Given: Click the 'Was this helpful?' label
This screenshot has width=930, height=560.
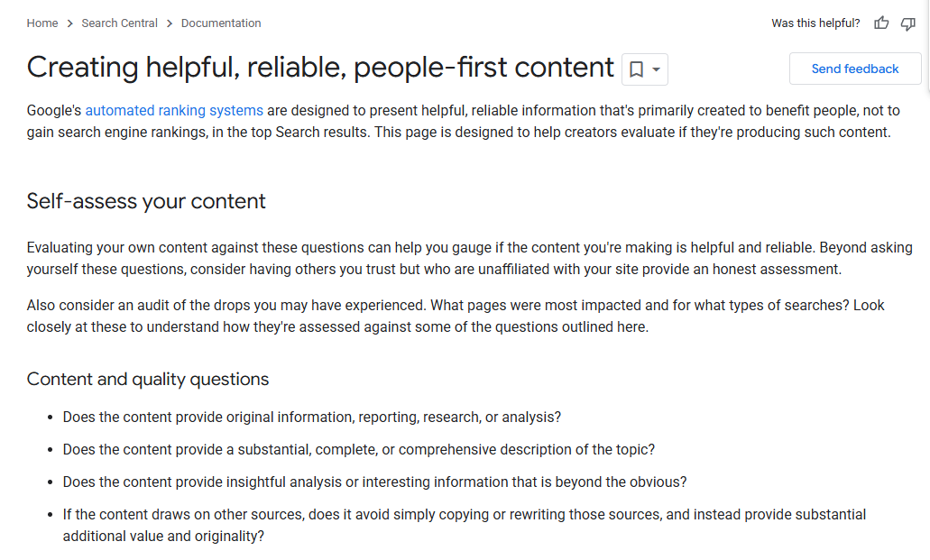Looking at the screenshot, I should pos(815,23).
